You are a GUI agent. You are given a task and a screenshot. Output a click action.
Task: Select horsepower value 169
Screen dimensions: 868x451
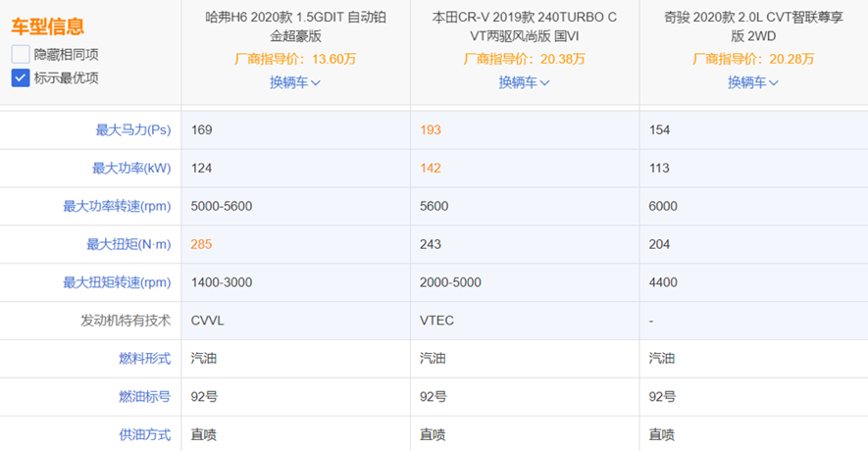click(x=201, y=130)
